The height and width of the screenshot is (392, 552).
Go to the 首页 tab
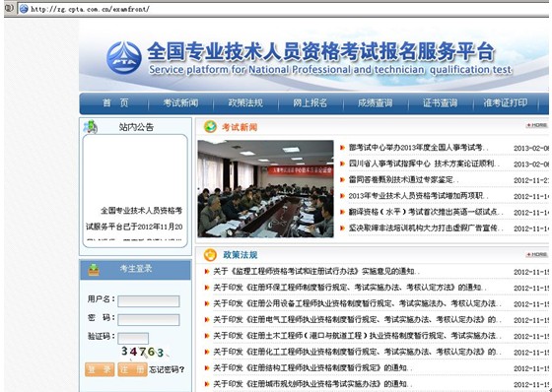(115, 103)
